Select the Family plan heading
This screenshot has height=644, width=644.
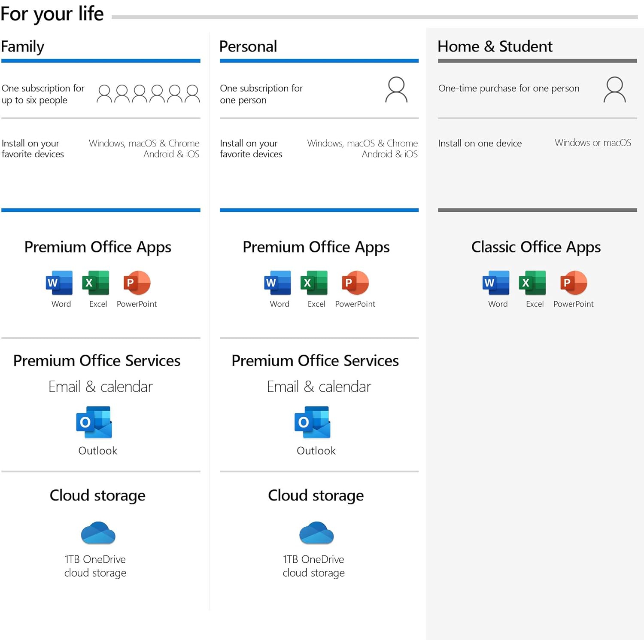click(22, 46)
